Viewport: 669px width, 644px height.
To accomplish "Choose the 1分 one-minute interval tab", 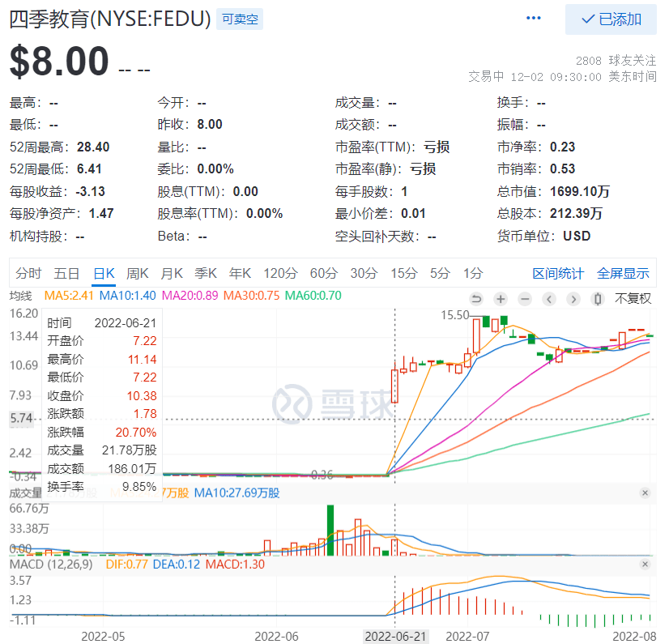I will [x=473, y=273].
